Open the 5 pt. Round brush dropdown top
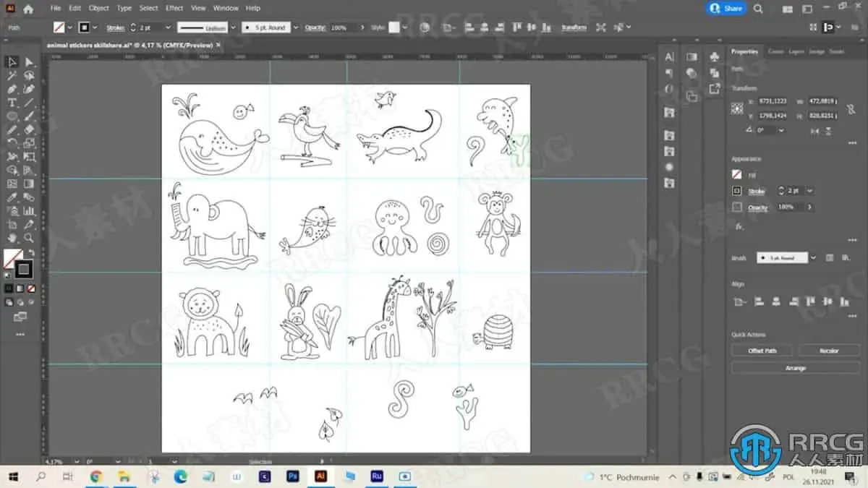This screenshot has width=868, height=488. [x=294, y=27]
